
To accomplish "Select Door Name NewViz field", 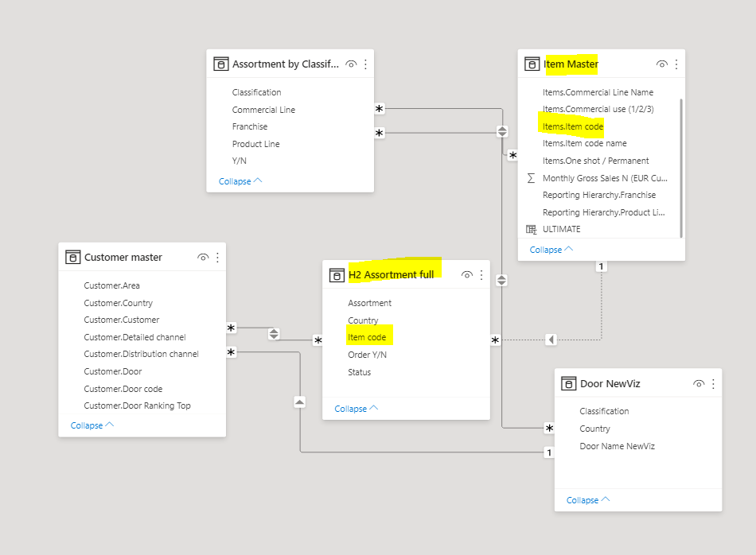I will [x=618, y=446].
